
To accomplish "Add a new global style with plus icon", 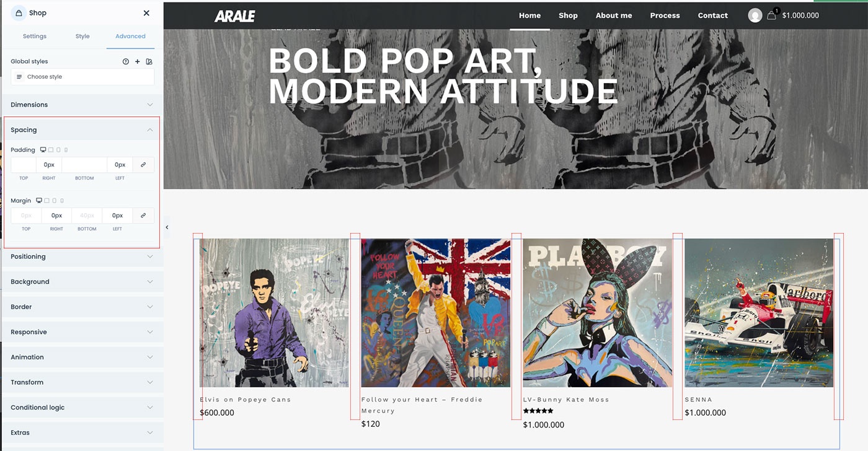I will point(138,61).
